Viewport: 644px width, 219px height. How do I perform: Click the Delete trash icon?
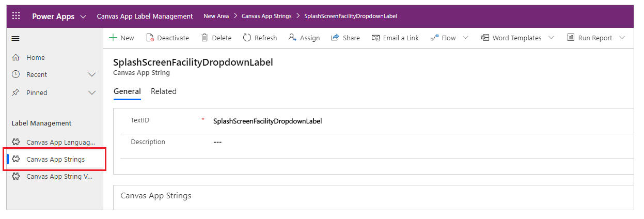coord(205,38)
